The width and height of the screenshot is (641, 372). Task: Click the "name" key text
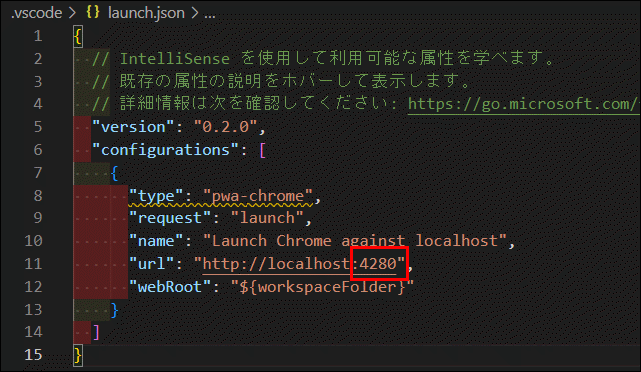[x=155, y=241]
